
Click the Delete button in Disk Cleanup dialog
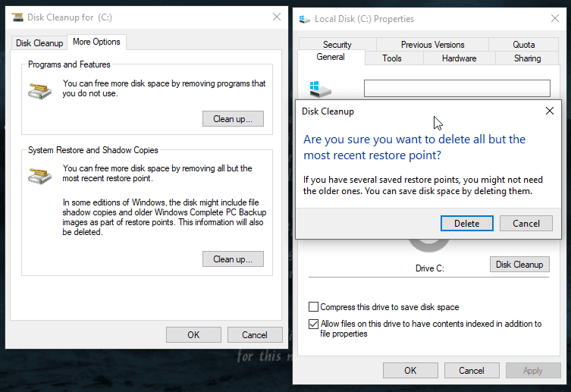pos(467,223)
